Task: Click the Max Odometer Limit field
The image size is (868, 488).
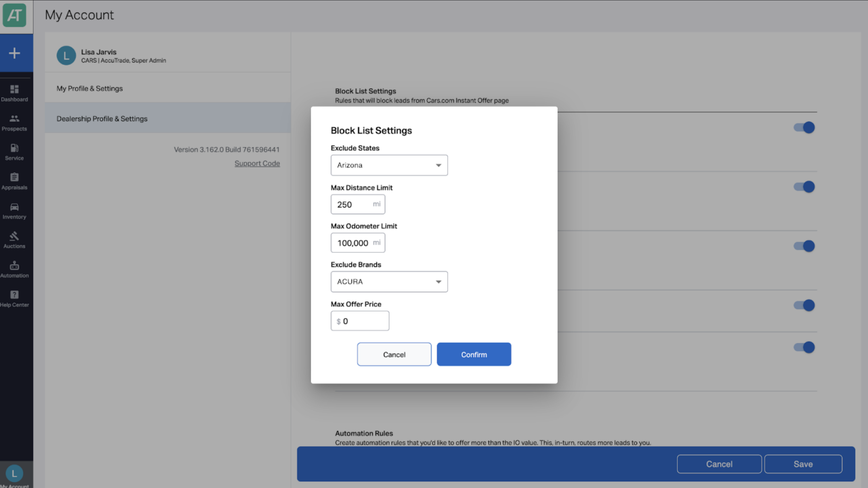Action: 358,243
